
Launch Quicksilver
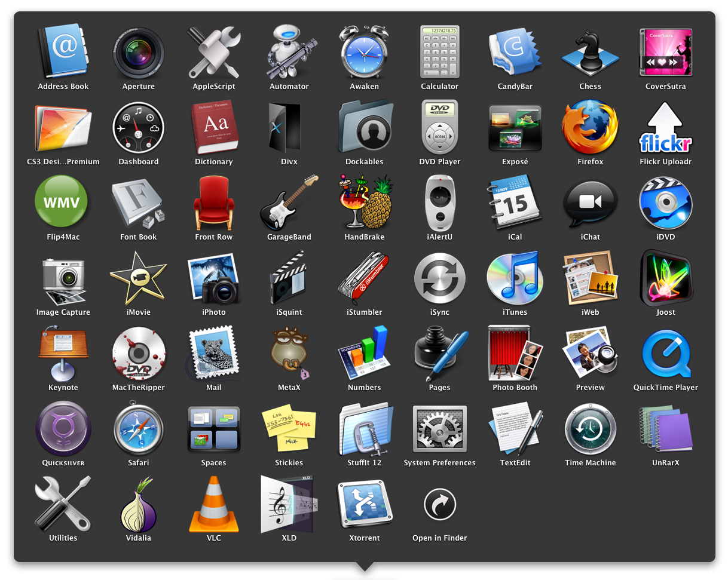tap(63, 428)
